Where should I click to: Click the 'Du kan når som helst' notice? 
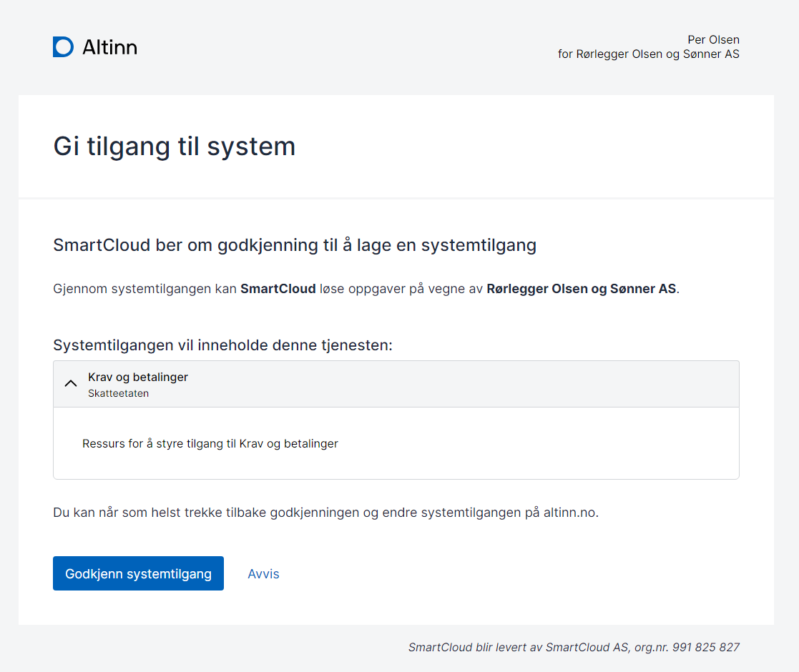pos(325,513)
